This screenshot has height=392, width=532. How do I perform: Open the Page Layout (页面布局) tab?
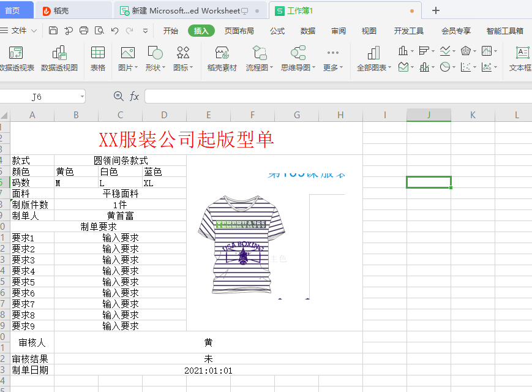point(239,31)
